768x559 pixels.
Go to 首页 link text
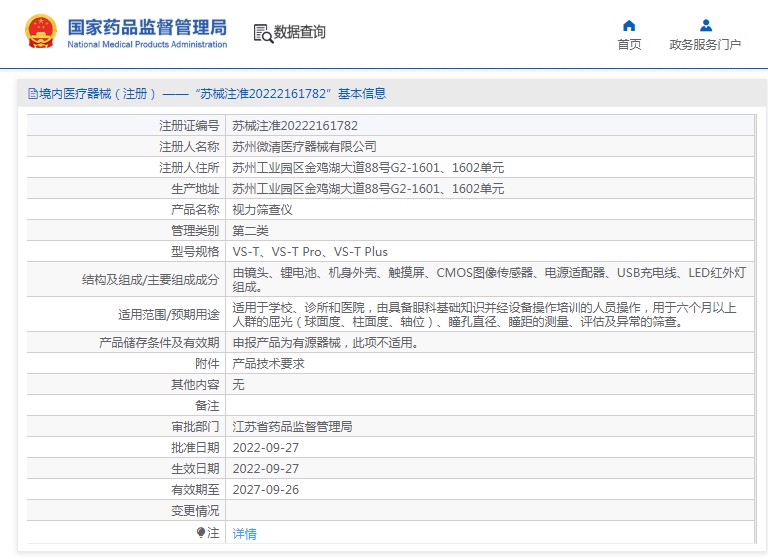click(x=629, y=45)
